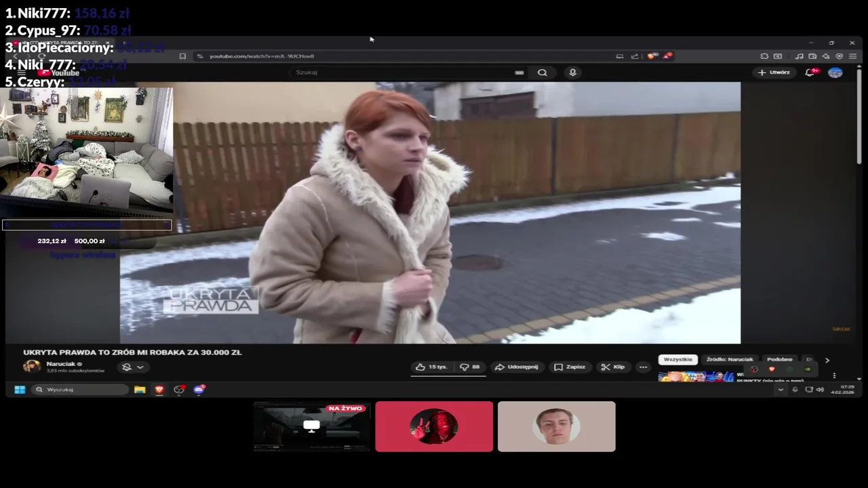Start voice search with the microphone icon
Viewport: 868px width, 488px height.
[573, 73]
